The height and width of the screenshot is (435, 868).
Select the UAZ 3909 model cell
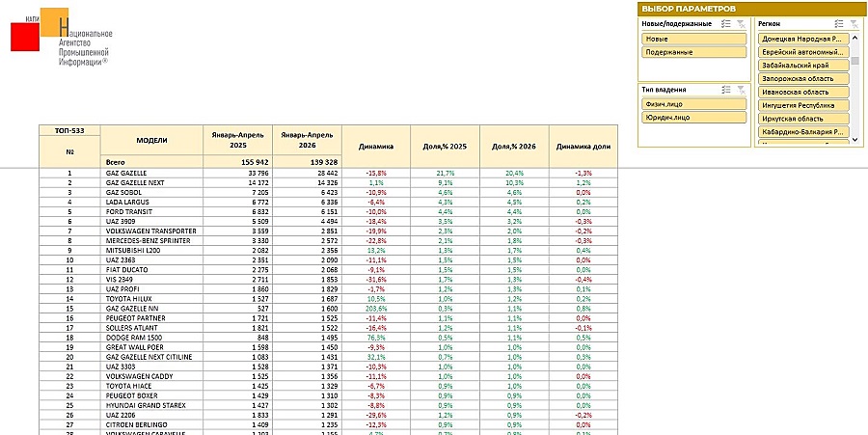click(x=151, y=222)
